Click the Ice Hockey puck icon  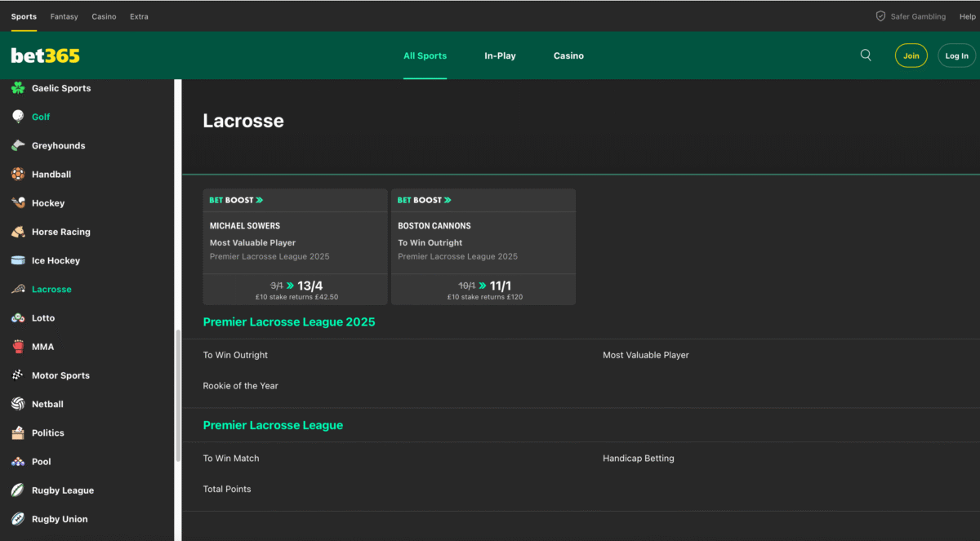(x=18, y=260)
